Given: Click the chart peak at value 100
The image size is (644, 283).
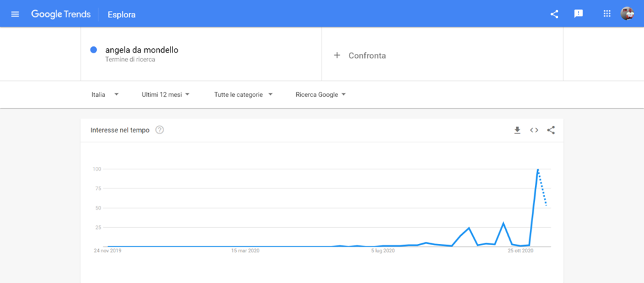Looking at the screenshot, I should click(x=538, y=169).
